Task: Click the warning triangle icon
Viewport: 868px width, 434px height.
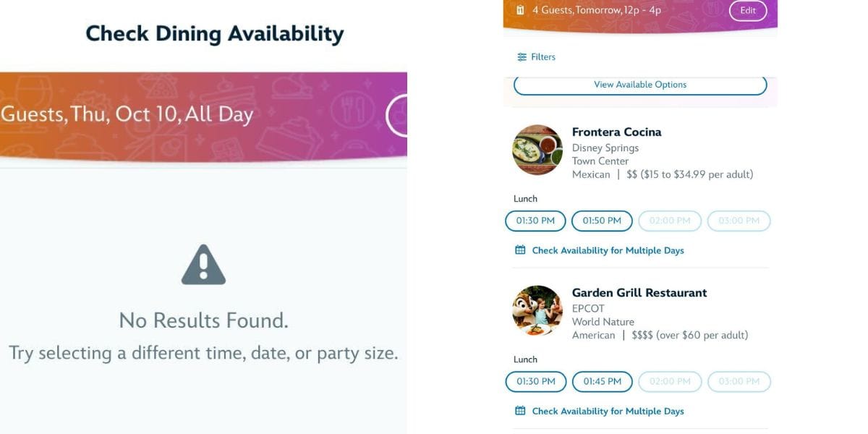Action: 203,265
